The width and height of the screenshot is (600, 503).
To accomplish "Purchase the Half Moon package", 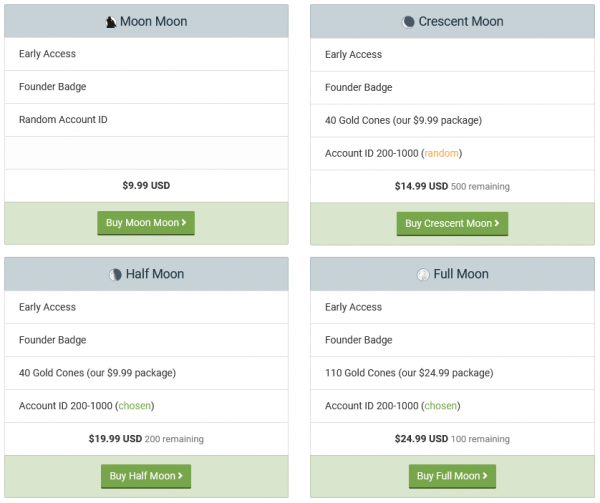I will [146, 476].
